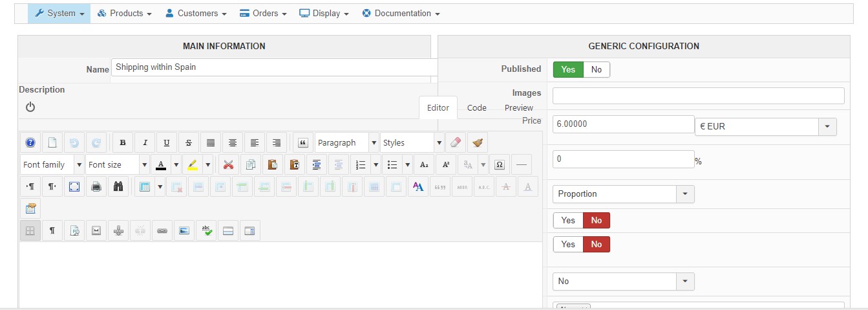Switch to the Preview tab
Image resolution: width=868 pixels, height=310 pixels.
pos(519,108)
